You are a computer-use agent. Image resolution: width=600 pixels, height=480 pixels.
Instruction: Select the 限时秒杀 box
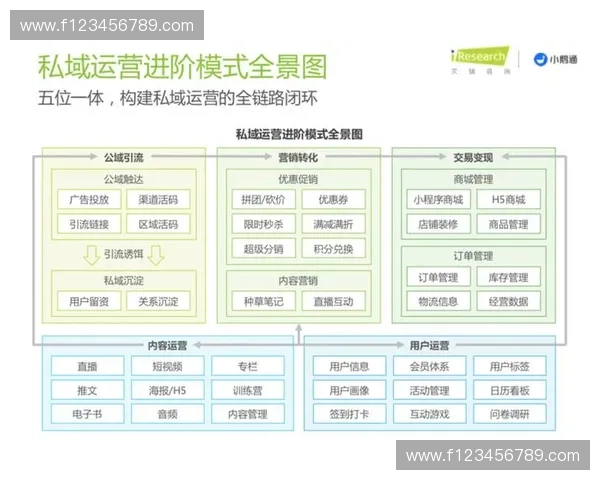click(x=264, y=224)
